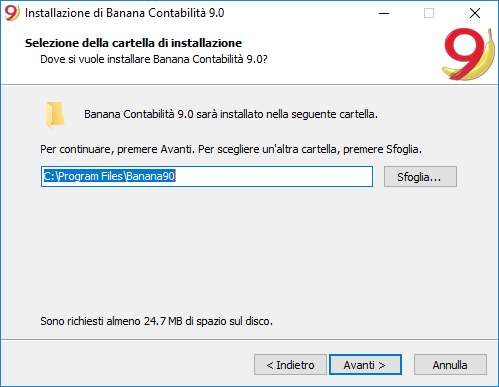Close the installer window
The image size is (499, 387).
click(475, 13)
